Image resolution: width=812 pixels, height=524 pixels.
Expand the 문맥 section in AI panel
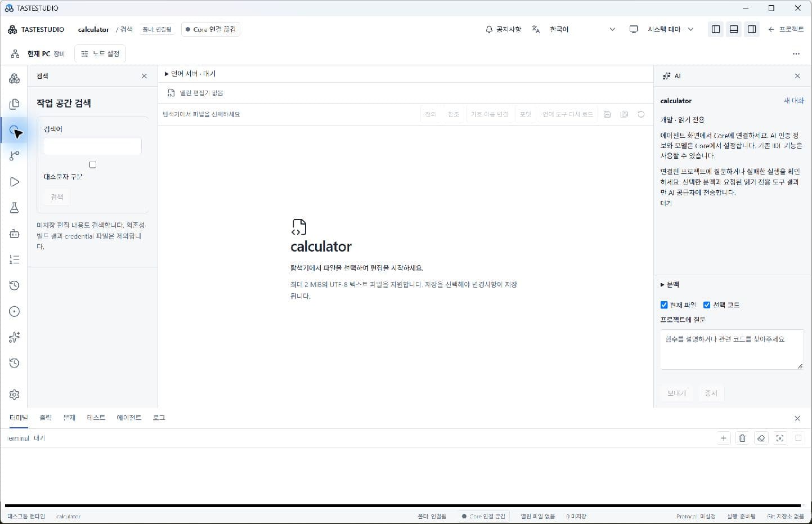(x=670, y=285)
